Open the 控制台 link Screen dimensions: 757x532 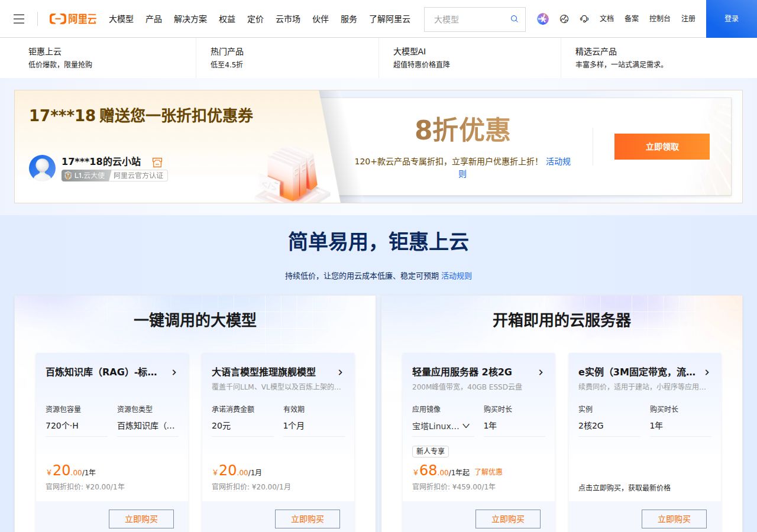[x=660, y=19]
